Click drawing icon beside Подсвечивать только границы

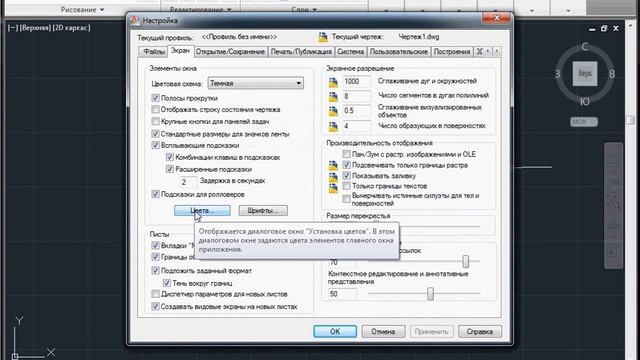333,165
